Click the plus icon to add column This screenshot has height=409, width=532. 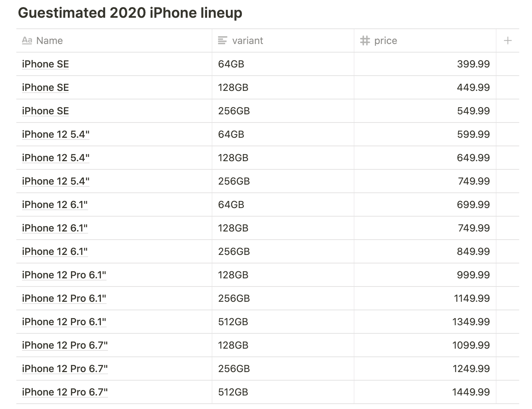coord(507,40)
